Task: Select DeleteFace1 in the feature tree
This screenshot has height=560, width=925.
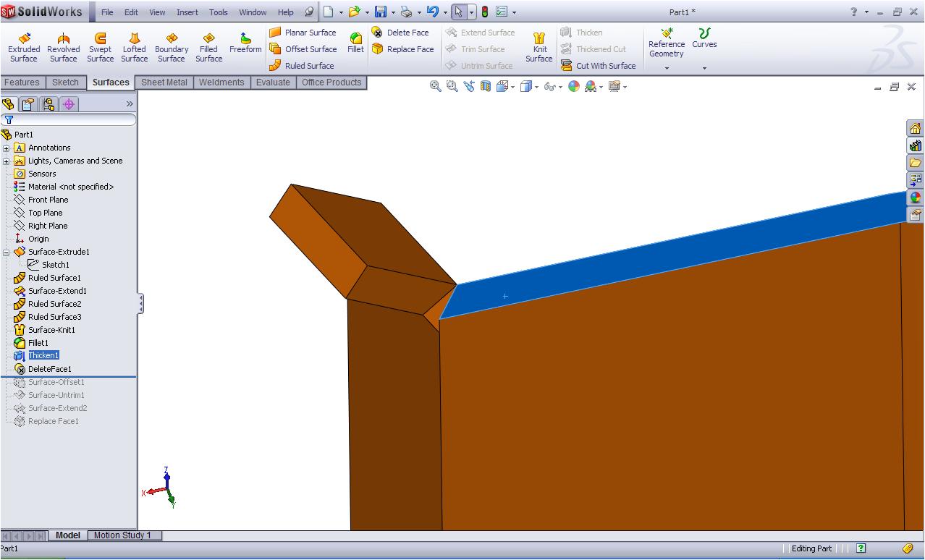Action: 49,369
